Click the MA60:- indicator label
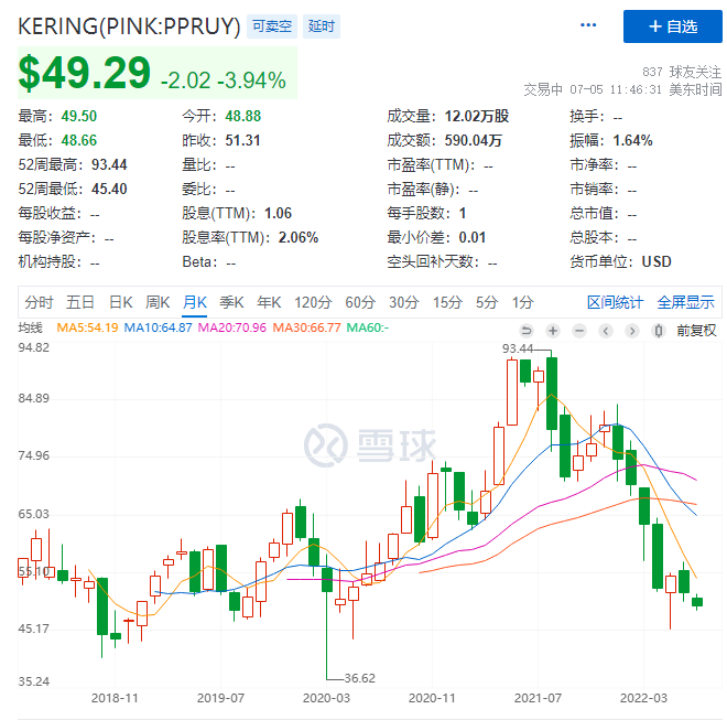Viewport: 727px width, 720px height. pos(368,328)
